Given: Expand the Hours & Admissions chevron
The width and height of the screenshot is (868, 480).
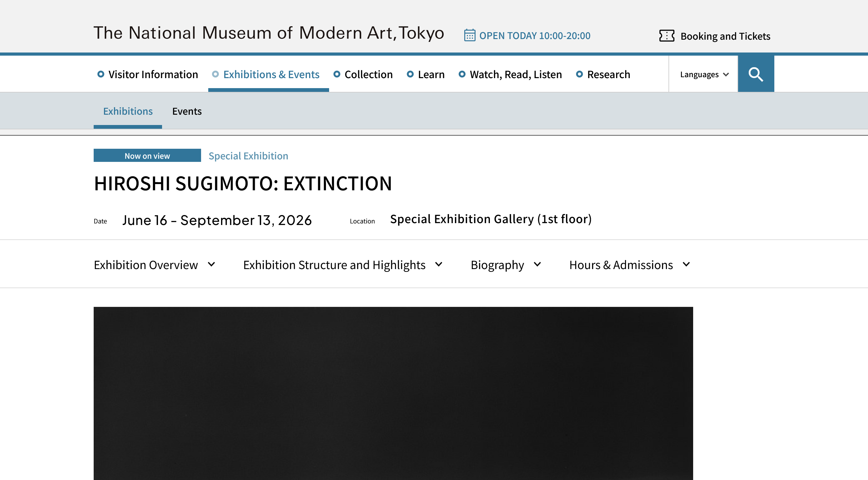Looking at the screenshot, I should tap(686, 264).
